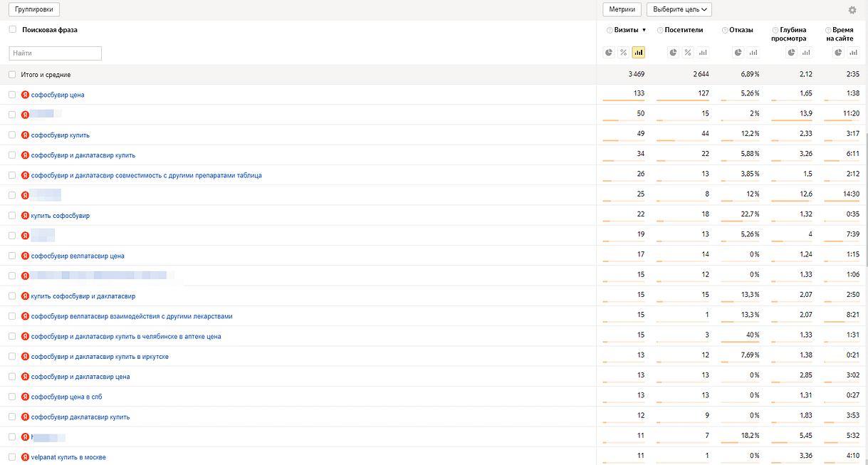
Task: Click bar chart icon under Визиты
Action: point(638,52)
